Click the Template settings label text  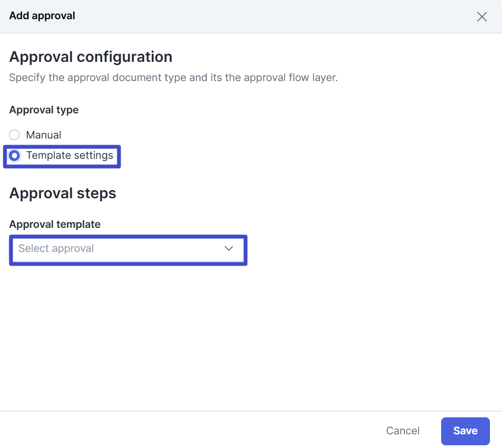click(x=70, y=156)
